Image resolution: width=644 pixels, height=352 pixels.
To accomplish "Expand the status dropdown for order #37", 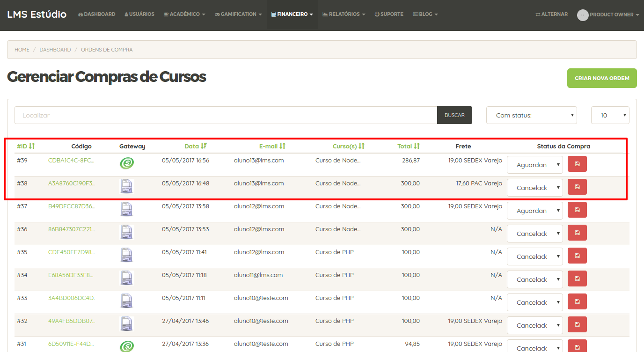I will coord(534,211).
